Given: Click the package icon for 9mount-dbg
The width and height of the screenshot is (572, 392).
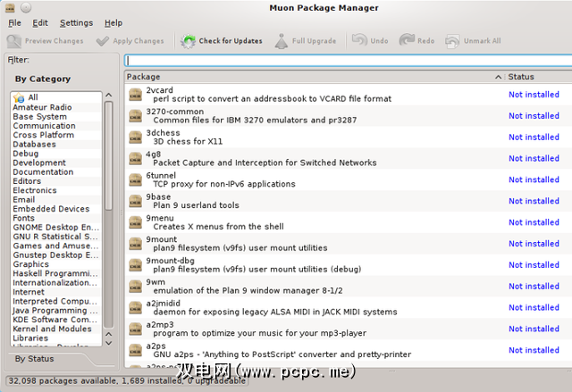Looking at the screenshot, I should click(x=135, y=265).
